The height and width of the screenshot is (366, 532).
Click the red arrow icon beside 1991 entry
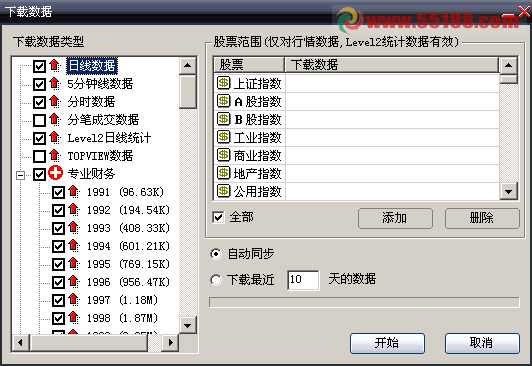point(73,192)
